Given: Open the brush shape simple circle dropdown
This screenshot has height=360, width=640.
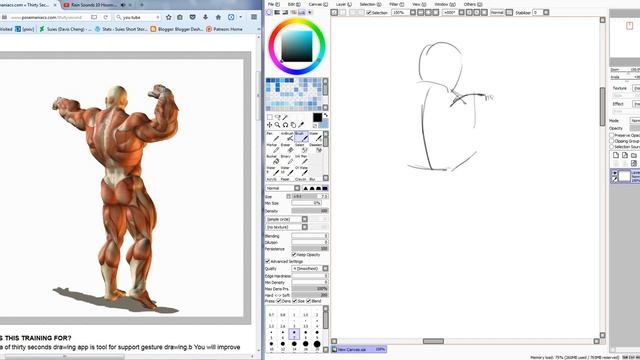Looking at the screenshot, I should pyautogui.click(x=287, y=219).
